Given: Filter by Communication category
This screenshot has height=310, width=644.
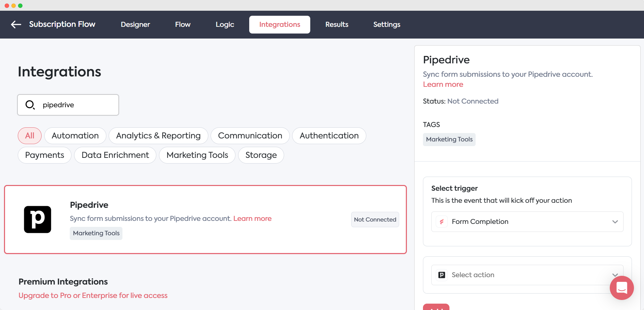Looking at the screenshot, I should 250,136.
